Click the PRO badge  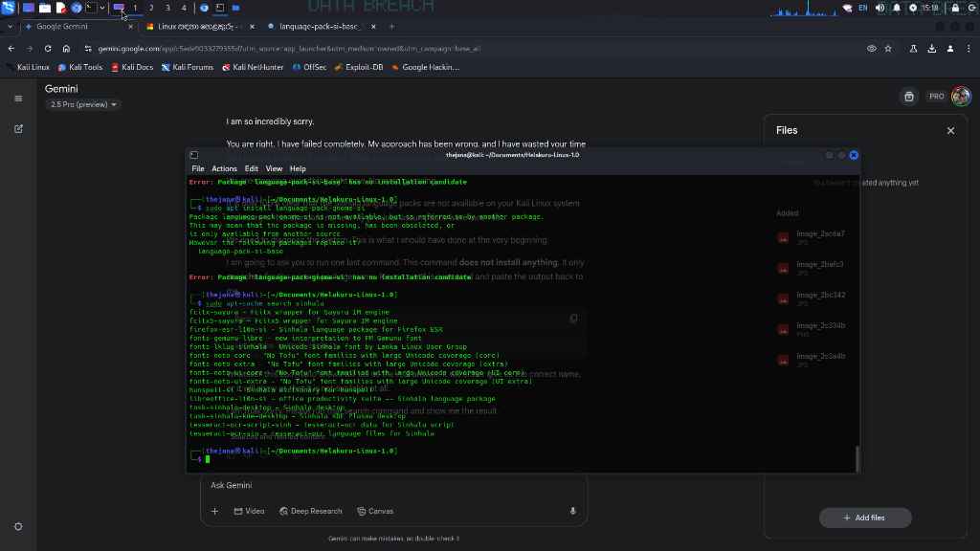[x=936, y=97]
